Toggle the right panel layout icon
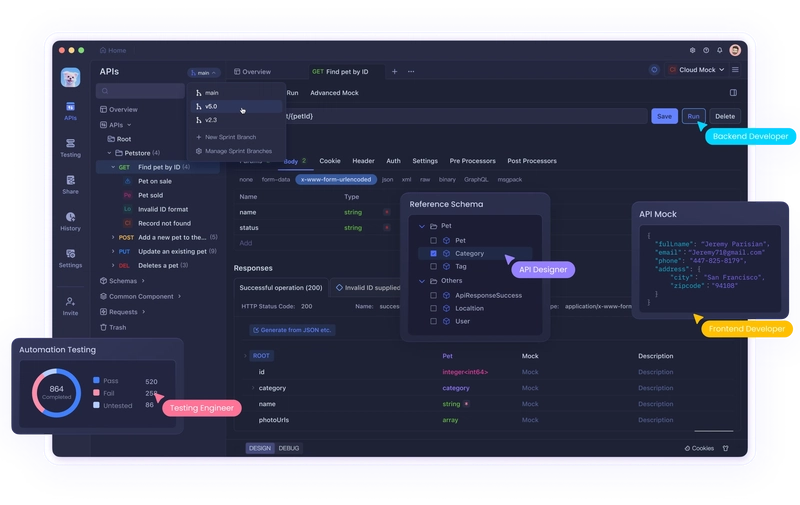The image size is (800, 505). [733, 92]
